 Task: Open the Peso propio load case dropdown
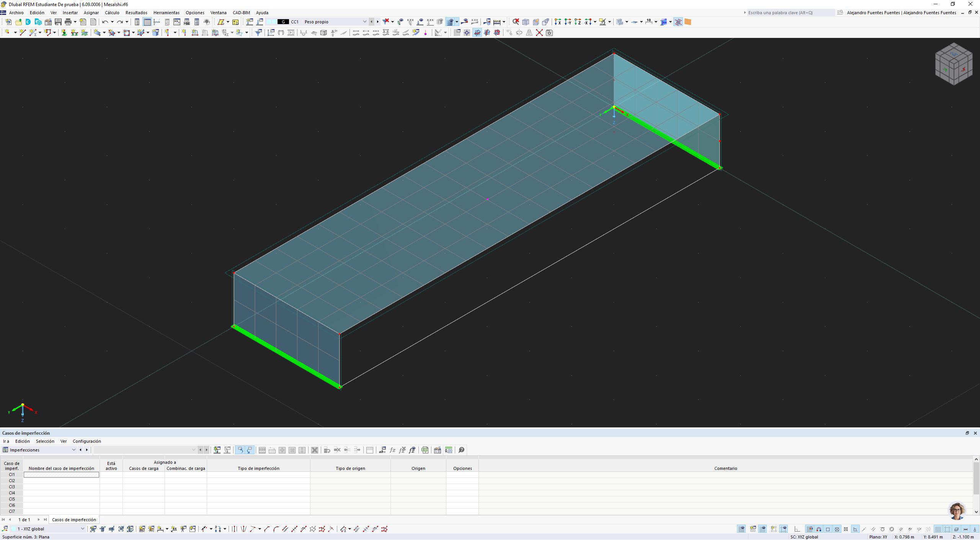364,22
